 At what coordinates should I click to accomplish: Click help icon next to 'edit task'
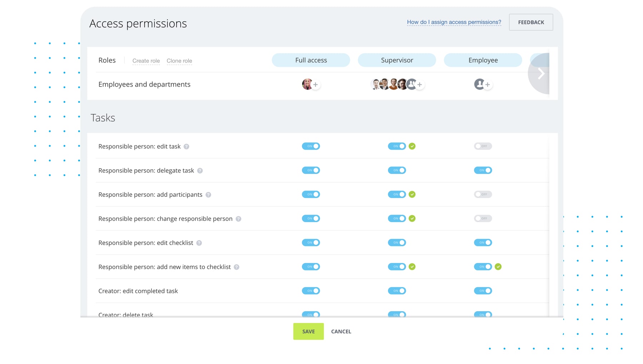[x=186, y=146]
